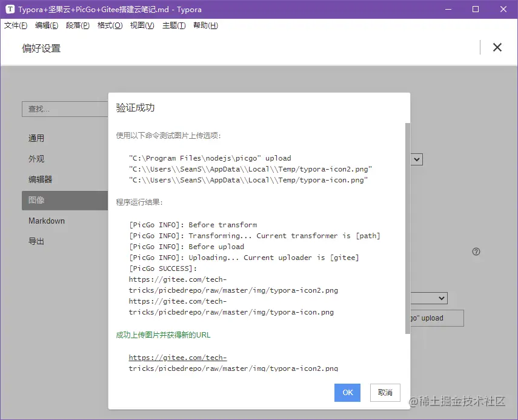Click the 取消 button
This screenshot has height=420, width=518.
pyautogui.click(x=385, y=393)
